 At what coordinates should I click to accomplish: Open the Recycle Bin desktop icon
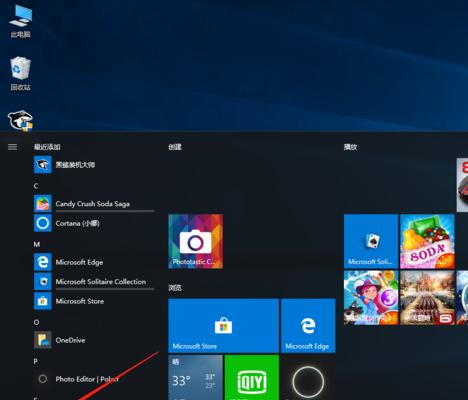(21, 73)
